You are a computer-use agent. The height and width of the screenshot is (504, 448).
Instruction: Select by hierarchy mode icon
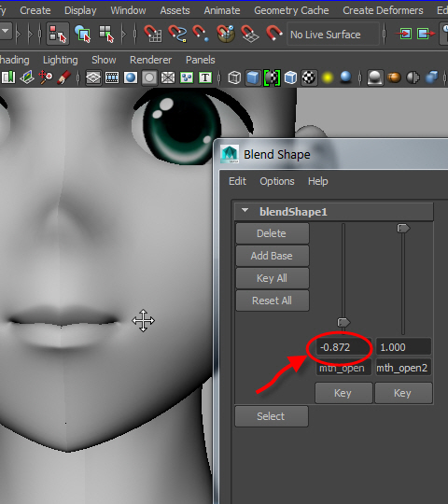point(58,34)
